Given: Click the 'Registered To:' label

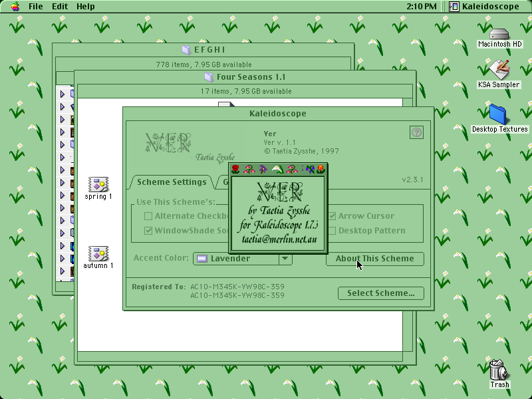Looking at the screenshot, I should click(159, 287).
